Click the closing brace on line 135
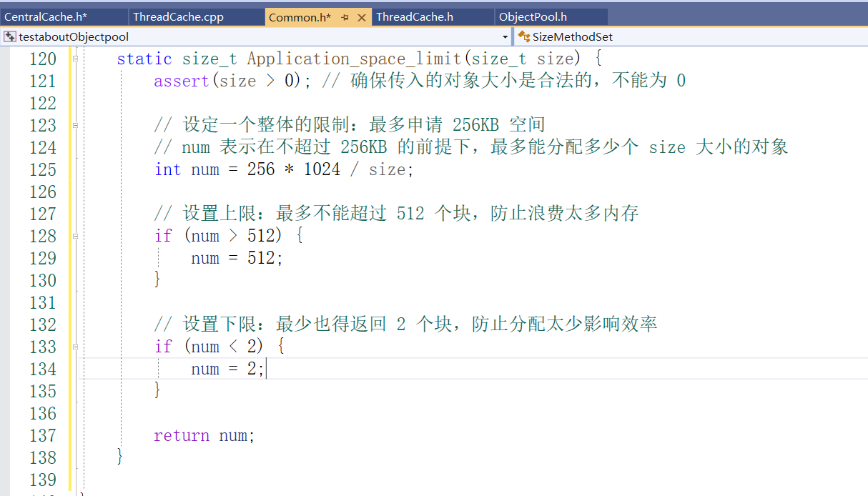 (157, 390)
